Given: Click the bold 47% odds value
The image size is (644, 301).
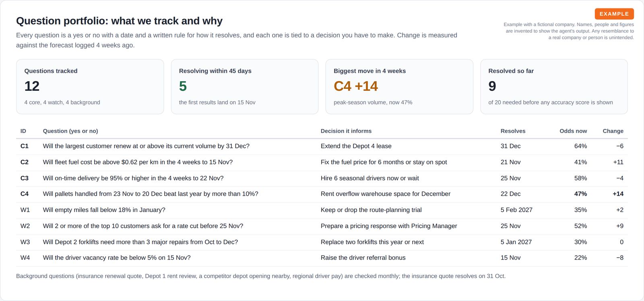Looking at the screenshot, I should point(580,194).
